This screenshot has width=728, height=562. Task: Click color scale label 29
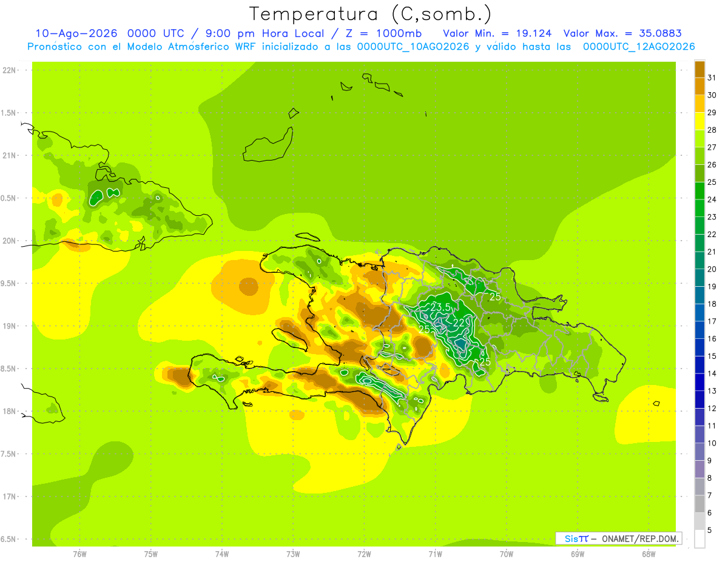click(712, 113)
